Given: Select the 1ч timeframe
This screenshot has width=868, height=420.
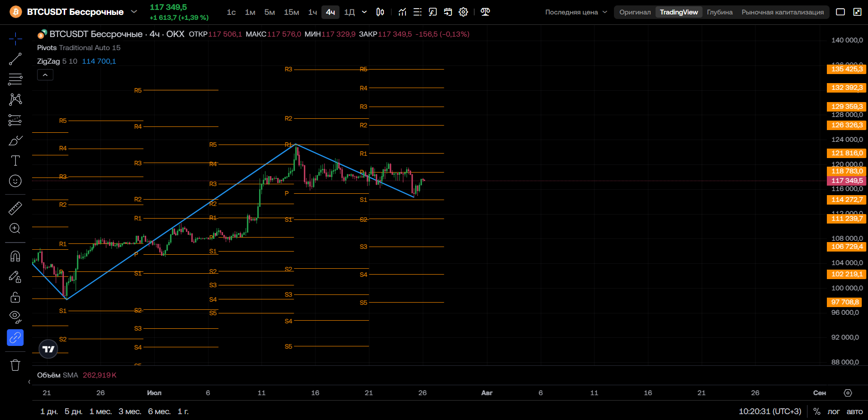Looking at the screenshot, I should pyautogui.click(x=312, y=12).
